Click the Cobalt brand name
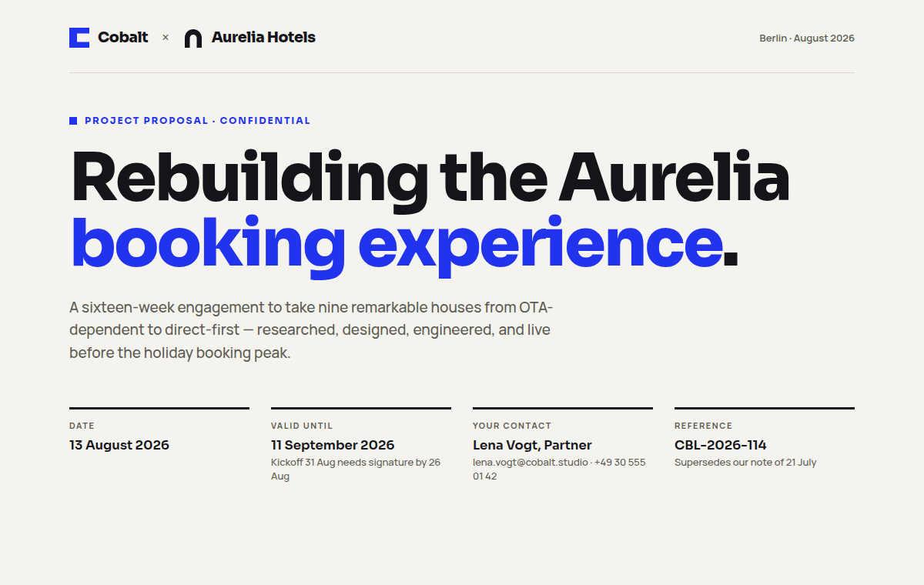Viewport: 924px width, 585px height. click(123, 37)
